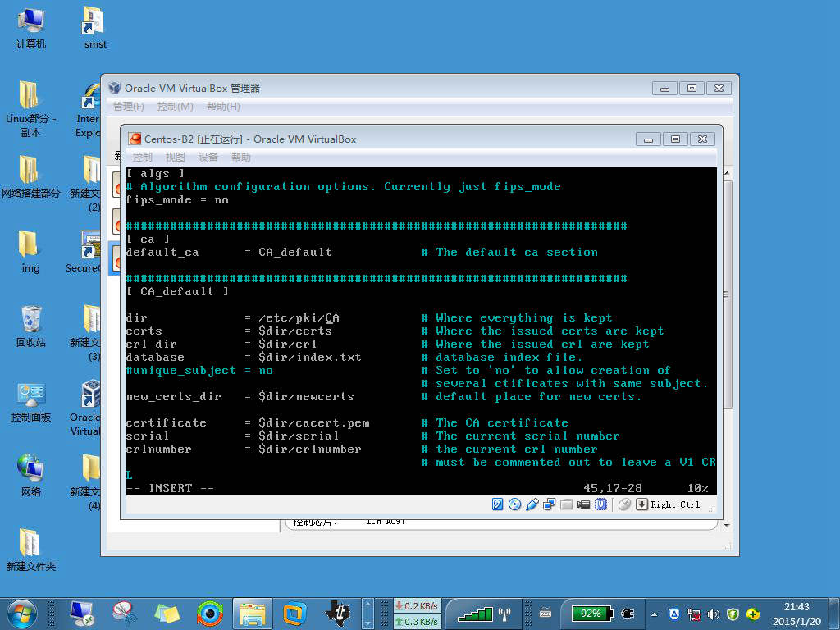Click the shared folders icon in VM status bar
The image size is (840, 630).
coord(566,504)
